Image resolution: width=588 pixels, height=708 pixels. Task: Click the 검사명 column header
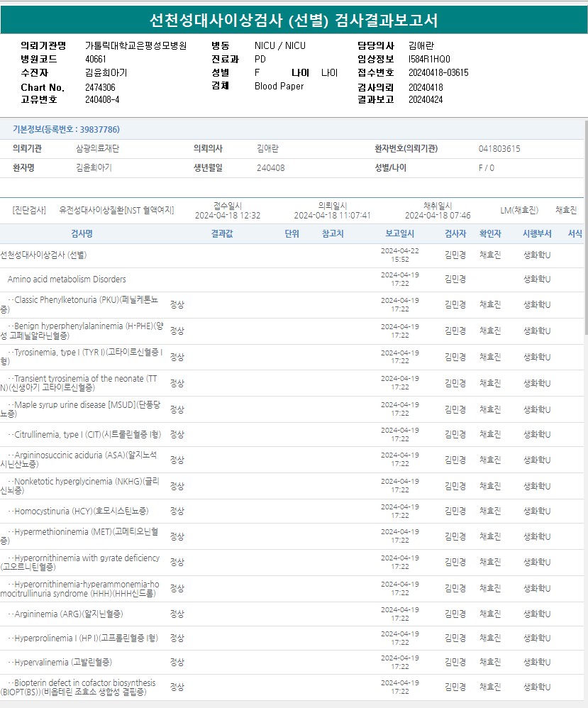82,233
